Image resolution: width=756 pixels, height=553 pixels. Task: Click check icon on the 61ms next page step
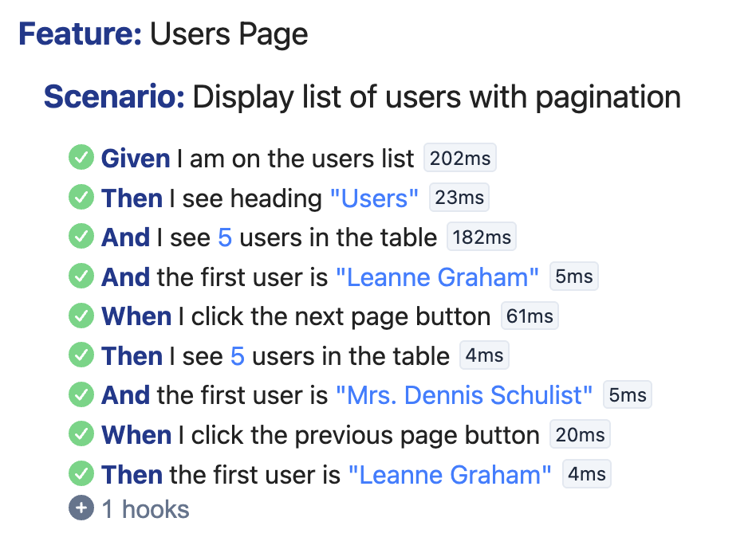[x=81, y=316]
